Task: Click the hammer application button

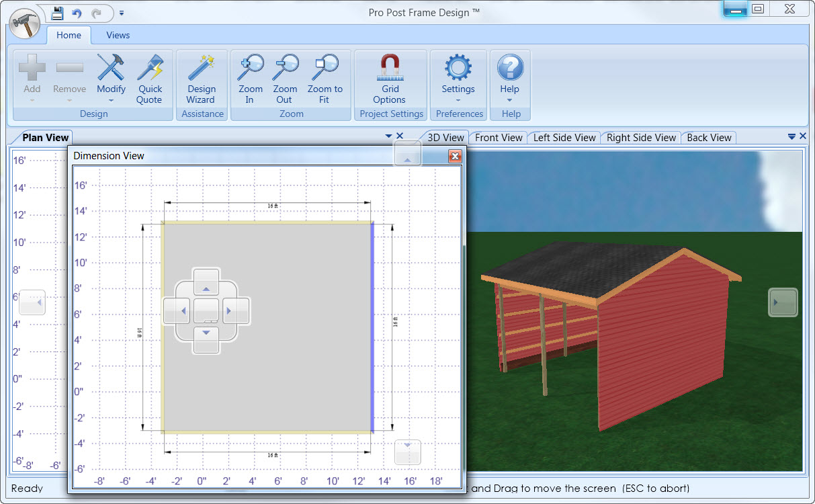Action: pyautogui.click(x=25, y=25)
